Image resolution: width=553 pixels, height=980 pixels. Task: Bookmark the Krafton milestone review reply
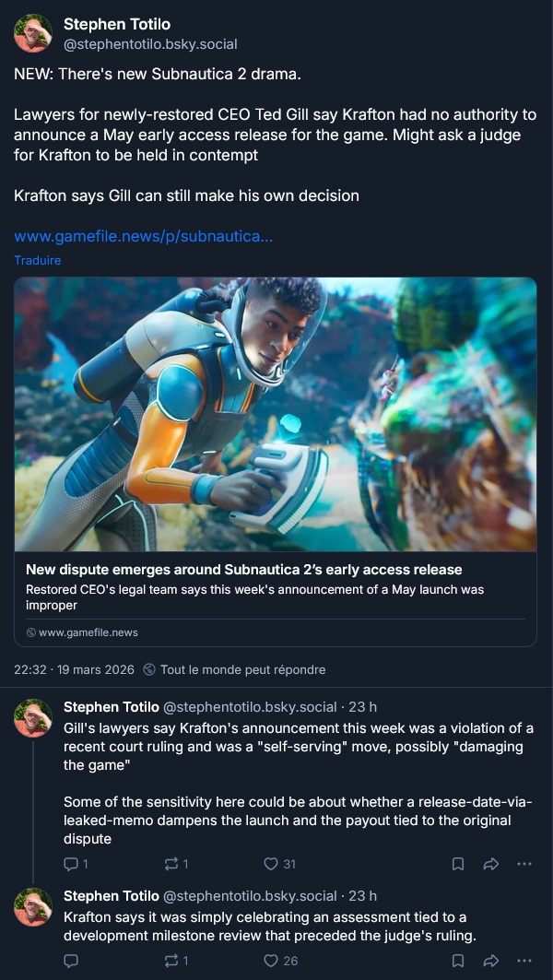[458, 961]
